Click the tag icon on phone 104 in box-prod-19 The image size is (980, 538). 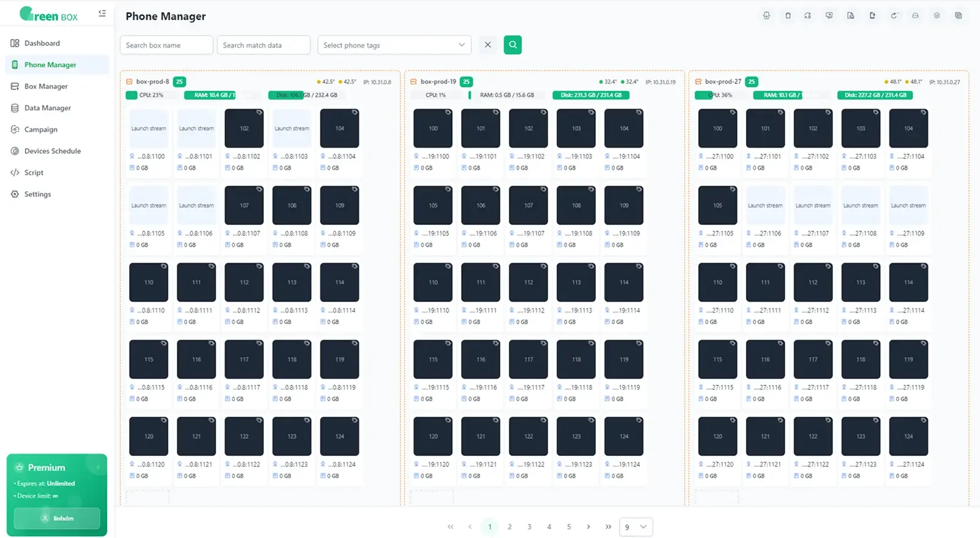point(639,112)
